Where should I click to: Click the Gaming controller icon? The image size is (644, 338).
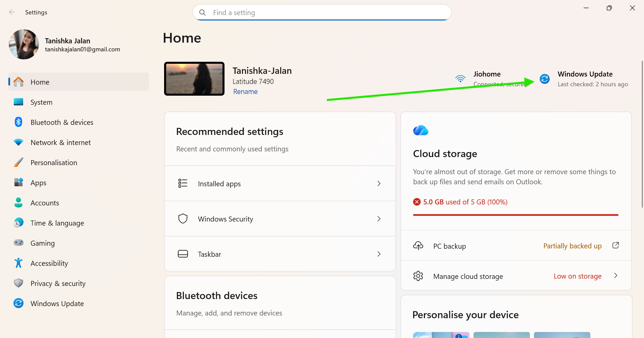click(18, 243)
